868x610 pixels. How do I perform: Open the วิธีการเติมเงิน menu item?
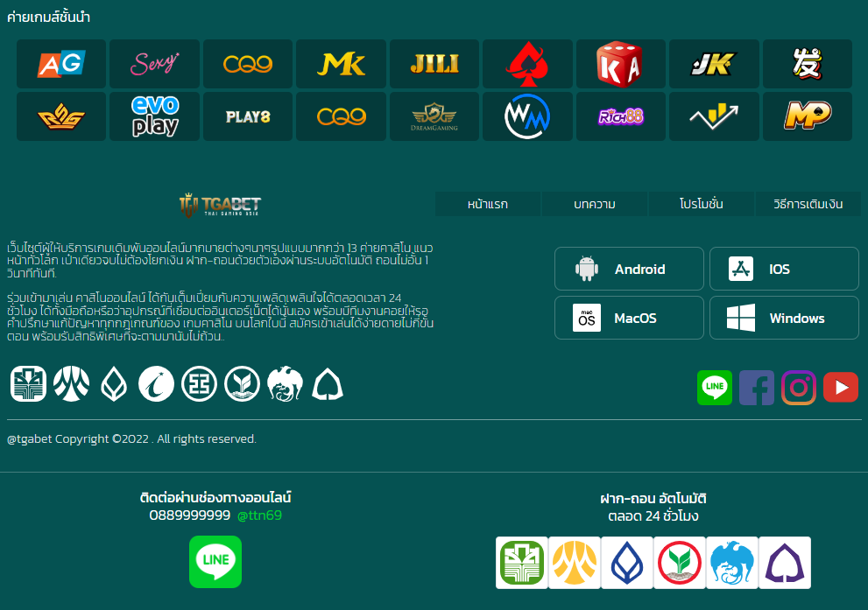[808, 204]
